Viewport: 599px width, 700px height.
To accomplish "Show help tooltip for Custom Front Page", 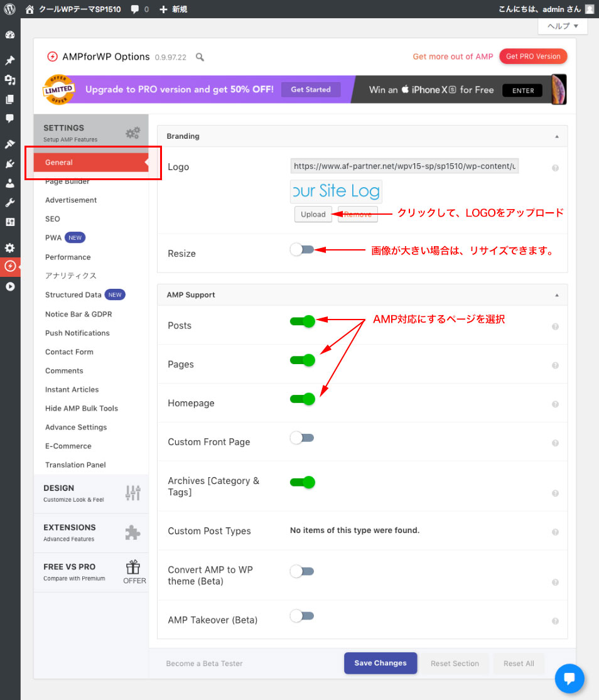I will point(555,443).
